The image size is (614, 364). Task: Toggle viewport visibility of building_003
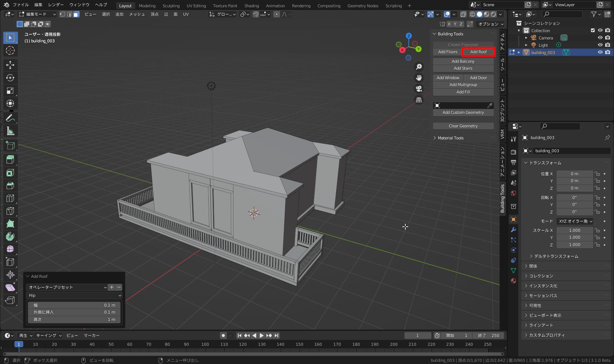[x=600, y=52]
